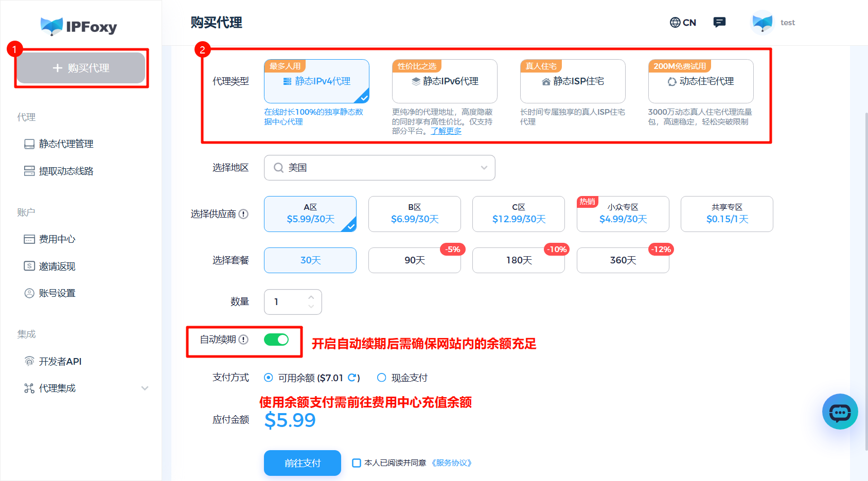Screen dimensions: 868x481
Task: Check the 本人已阅读并同意 agreement checkbox
Action: tap(356, 463)
